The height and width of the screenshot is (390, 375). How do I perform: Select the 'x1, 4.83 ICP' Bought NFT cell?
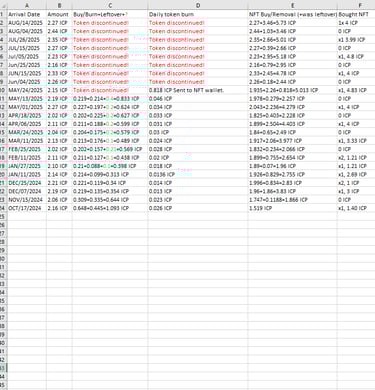click(x=356, y=90)
